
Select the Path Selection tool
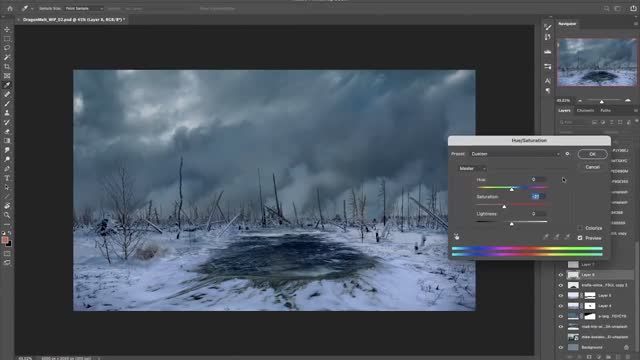7,187
